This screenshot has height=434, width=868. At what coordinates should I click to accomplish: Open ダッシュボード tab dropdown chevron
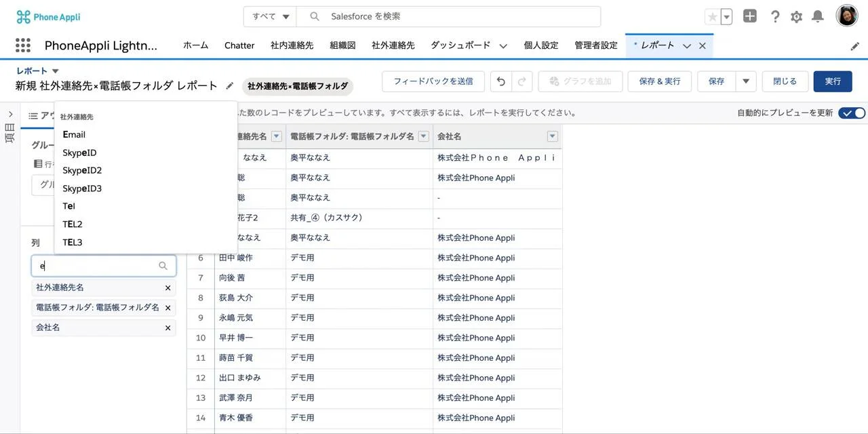503,46
